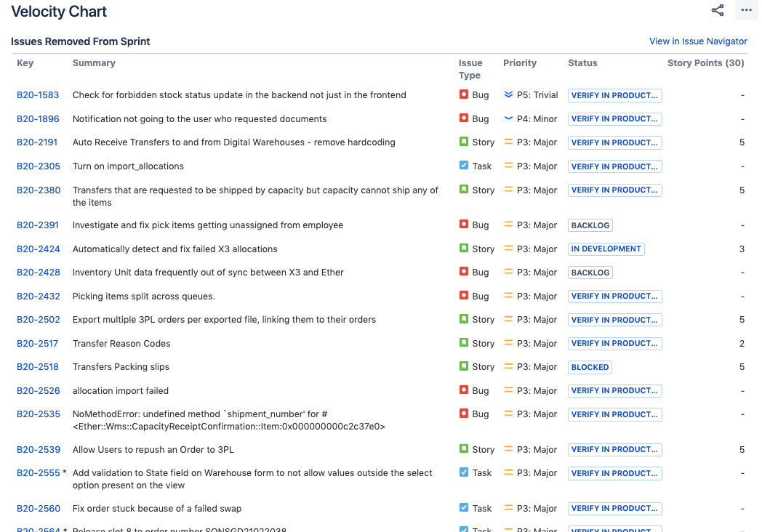This screenshot has width=762, height=532.
Task: Open issue key B20-2305
Action: [x=39, y=166]
